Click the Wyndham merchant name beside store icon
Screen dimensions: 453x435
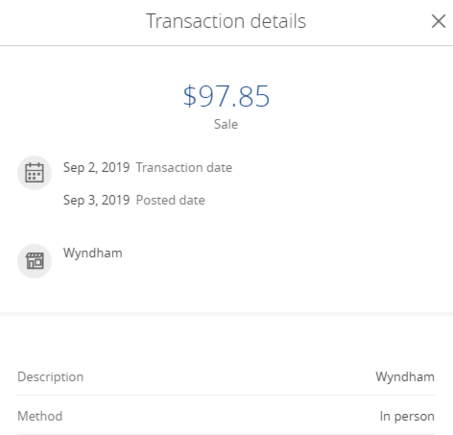(93, 253)
